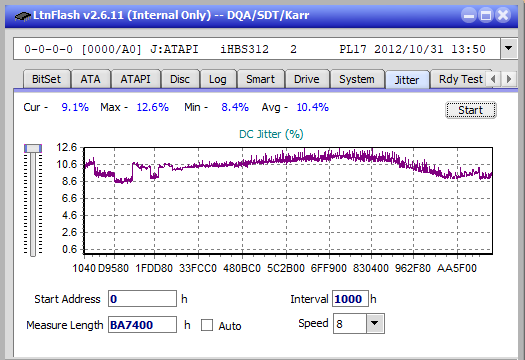Select the Smart tab
525x360 pixels.
coord(260,79)
